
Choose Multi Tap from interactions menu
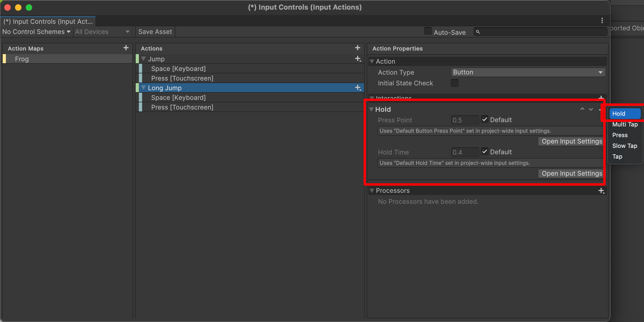(625, 124)
